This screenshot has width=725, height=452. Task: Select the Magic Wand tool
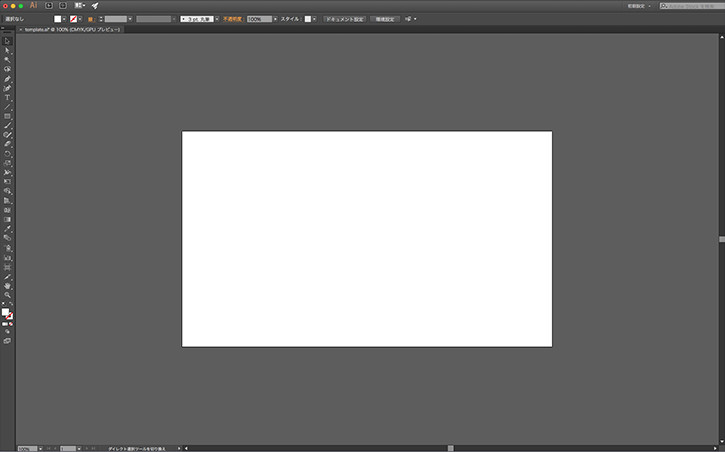tap(7, 60)
